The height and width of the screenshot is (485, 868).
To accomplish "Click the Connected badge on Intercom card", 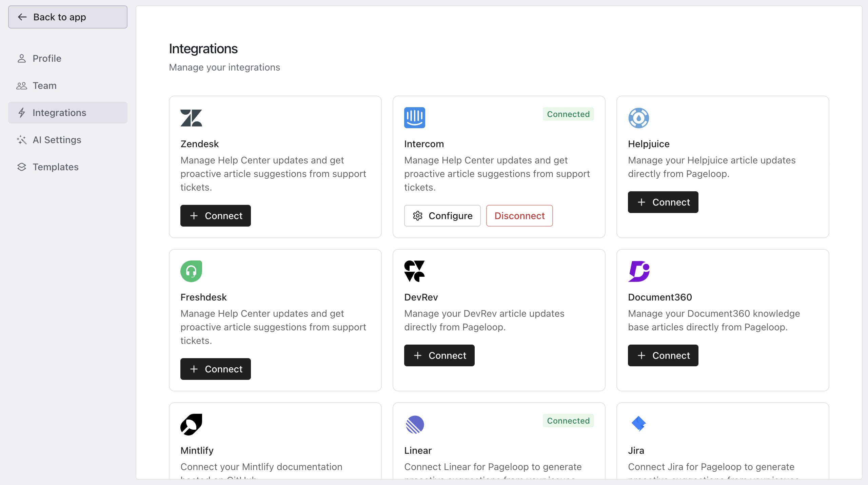I will point(568,114).
